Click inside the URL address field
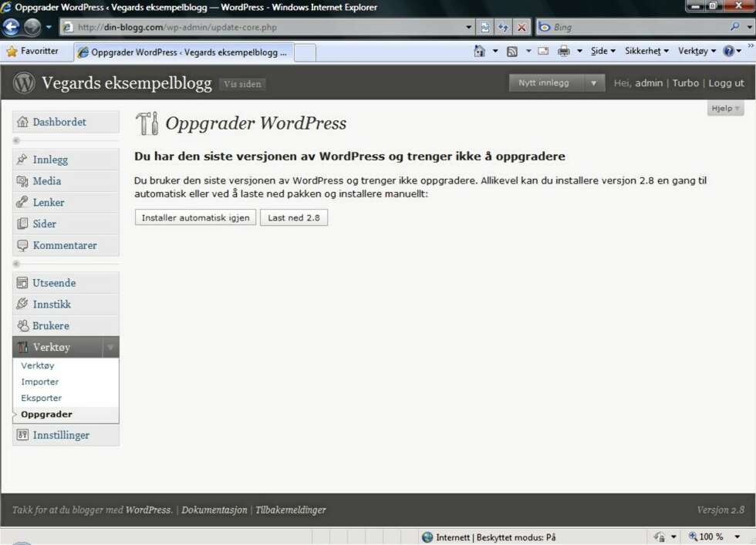This screenshot has width=756, height=545. [268, 27]
